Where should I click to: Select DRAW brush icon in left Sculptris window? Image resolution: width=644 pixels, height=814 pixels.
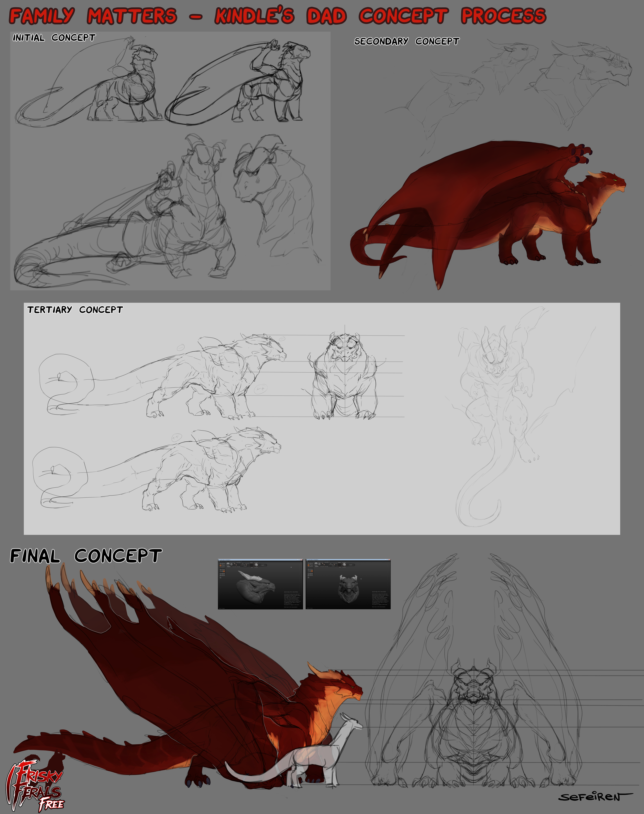pos(228,564)
